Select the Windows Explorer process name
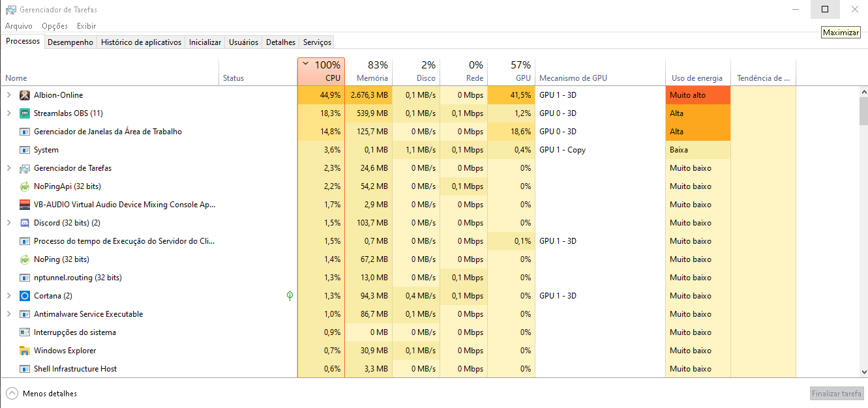Screen dimensions: 868x408 pos(65,351)
